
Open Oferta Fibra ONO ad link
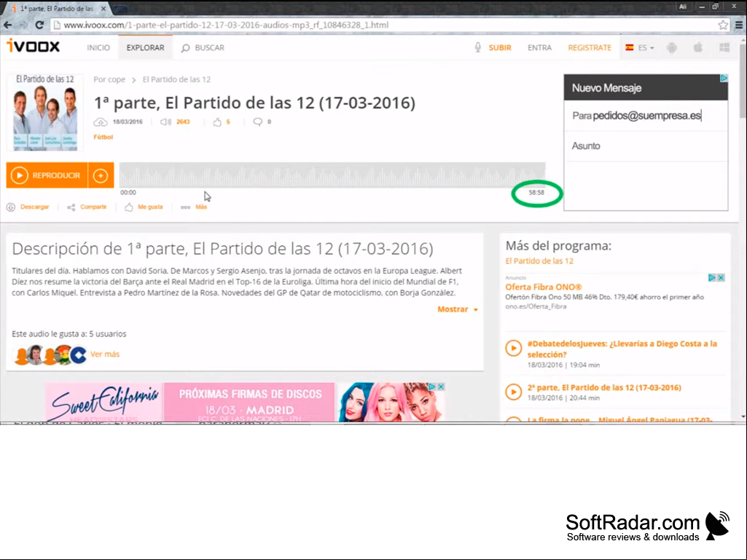pyautogui.click(x=544, y=287)
